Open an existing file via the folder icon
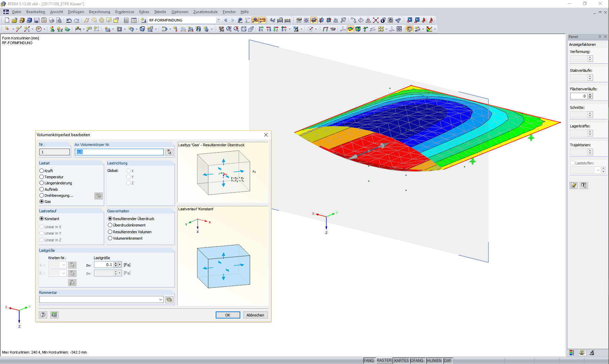This screenshot has height=364, width=609. pos(14,20)
